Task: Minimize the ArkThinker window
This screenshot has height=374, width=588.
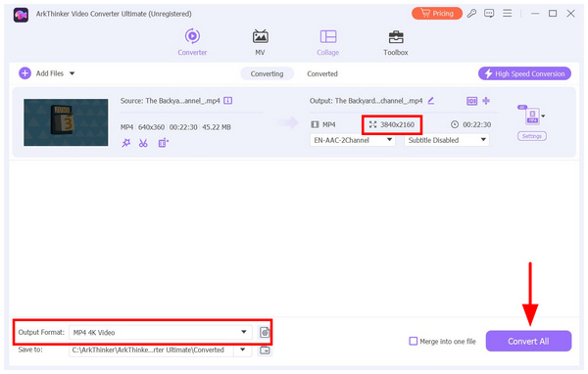Action: tap(535, 14)
